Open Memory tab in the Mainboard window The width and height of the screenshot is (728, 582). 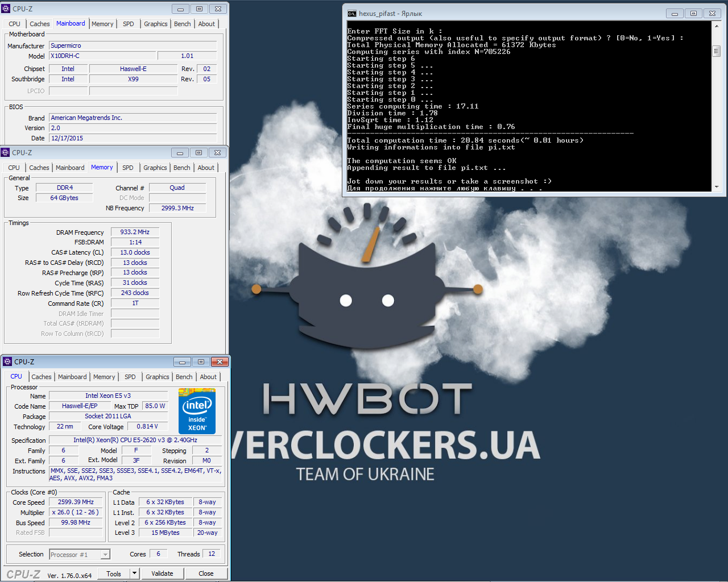tap(102, 24)
